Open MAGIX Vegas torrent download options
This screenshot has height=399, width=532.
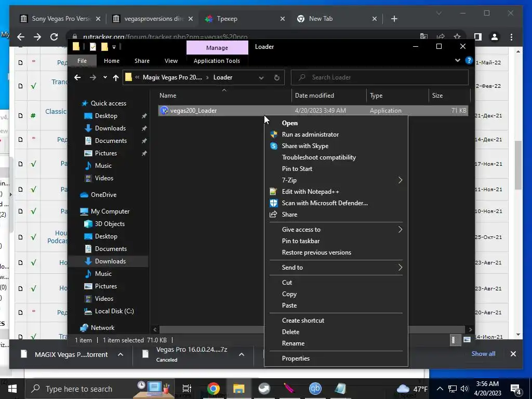pyautogui.click(x=121, y=354)
